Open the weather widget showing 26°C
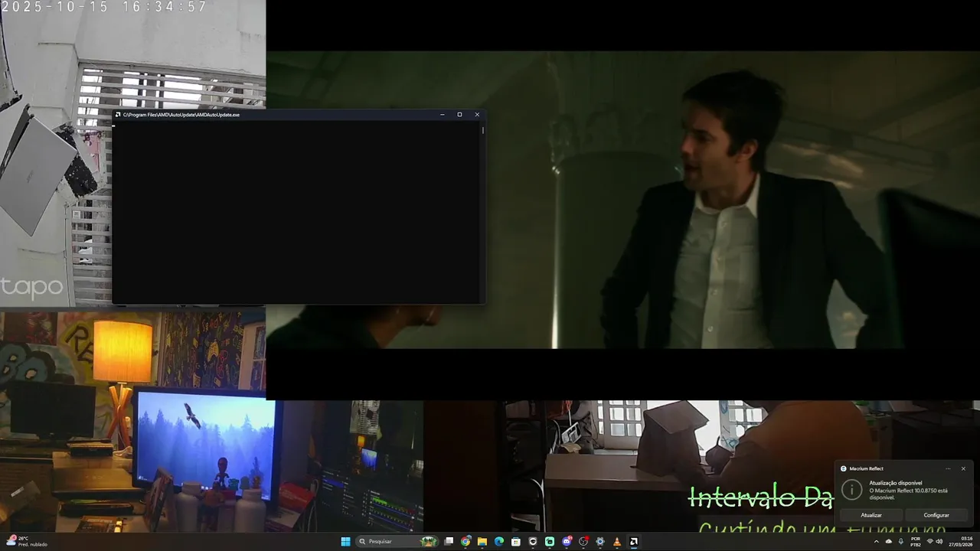Image resolution: width=980 pixels, height=551 pixels. tap(28, 541)
